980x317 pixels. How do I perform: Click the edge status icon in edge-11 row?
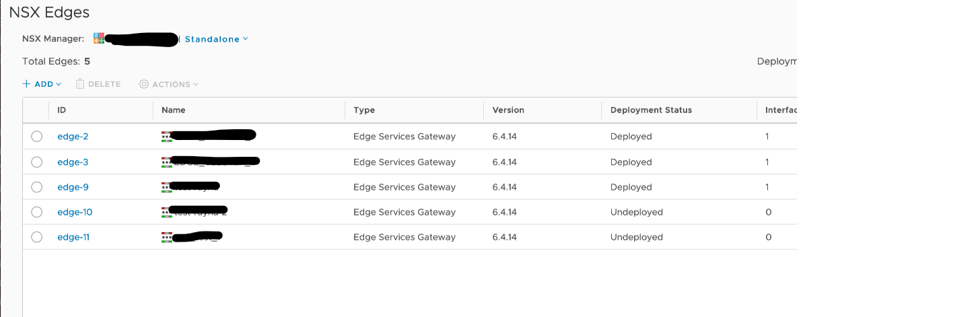tap(166, 238)
